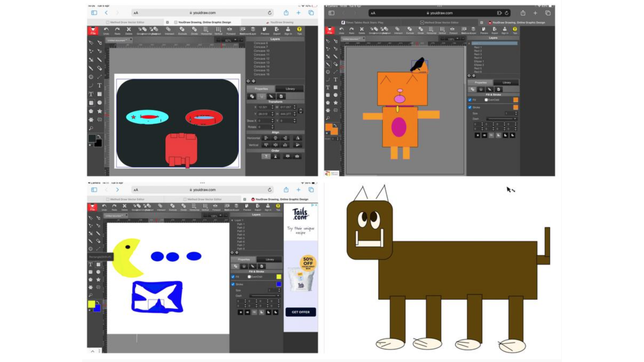Viewport: 644px width, 362px height.
Task: Click the GET OFFER ad button
Action: click(x=301, y=312)
